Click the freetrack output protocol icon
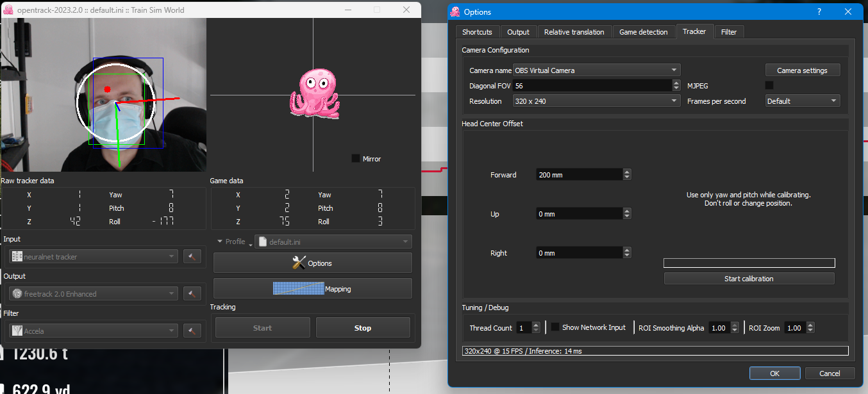 [17, 293]
